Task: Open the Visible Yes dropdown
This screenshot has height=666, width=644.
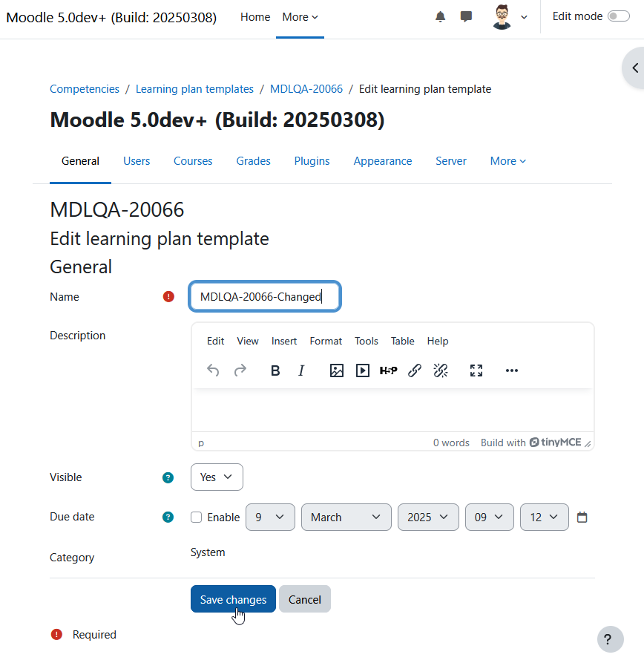Action: [x=217, y=477]
